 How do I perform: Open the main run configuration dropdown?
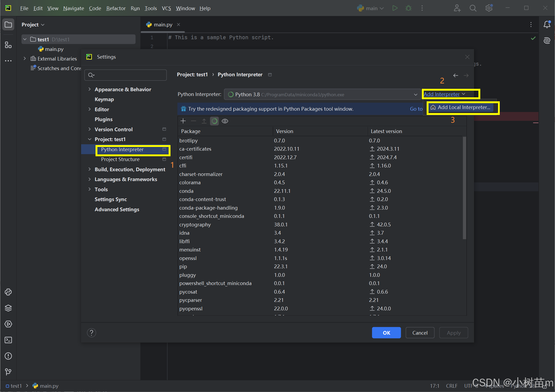pyautogui.click(x=371, y=8)
